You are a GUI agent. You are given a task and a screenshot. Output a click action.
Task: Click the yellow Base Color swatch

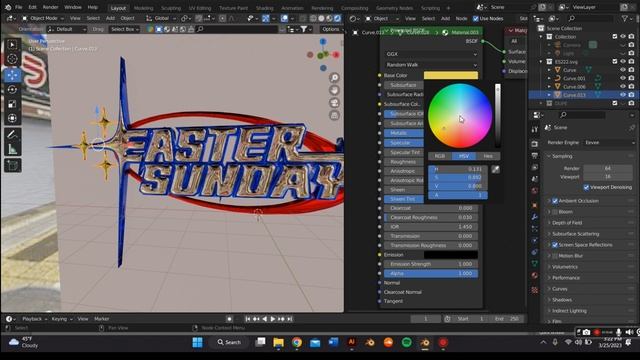451,75
